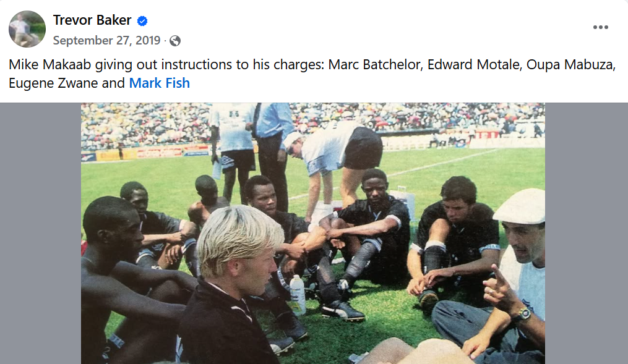
Task: Open Trevor Baker's profile via name
Action: click(92, 20)
